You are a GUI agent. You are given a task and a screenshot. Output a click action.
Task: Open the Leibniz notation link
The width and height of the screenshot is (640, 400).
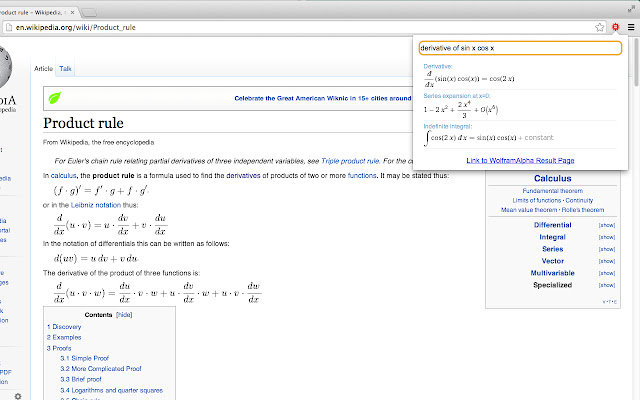pyautogui.click(x=96, y=205)
